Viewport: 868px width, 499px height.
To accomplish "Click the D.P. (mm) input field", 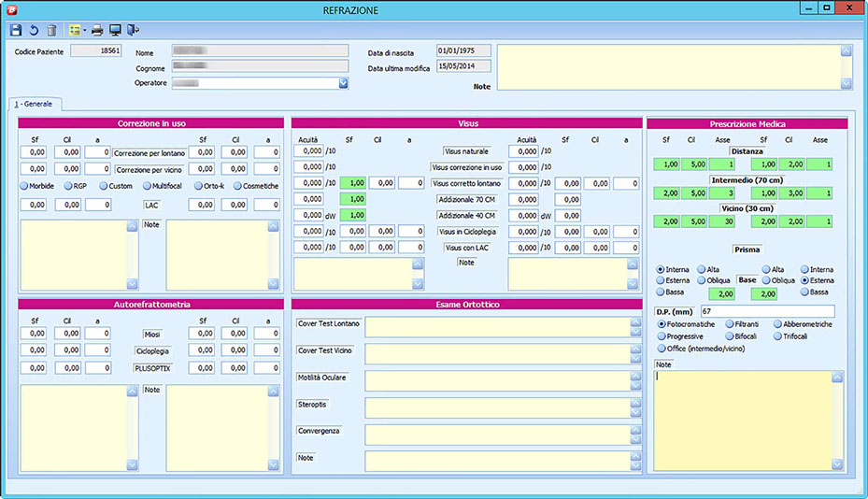I will (x=766, y=310).
